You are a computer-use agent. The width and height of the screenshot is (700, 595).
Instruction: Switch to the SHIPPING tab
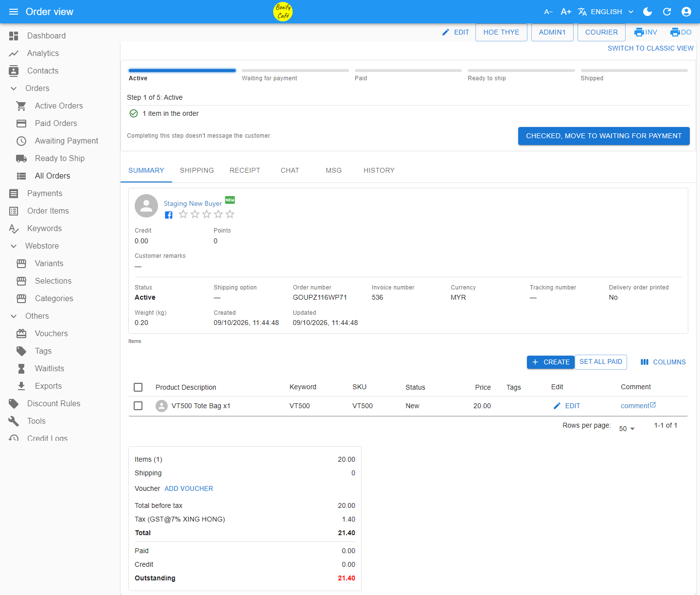(x=197, y=170)
